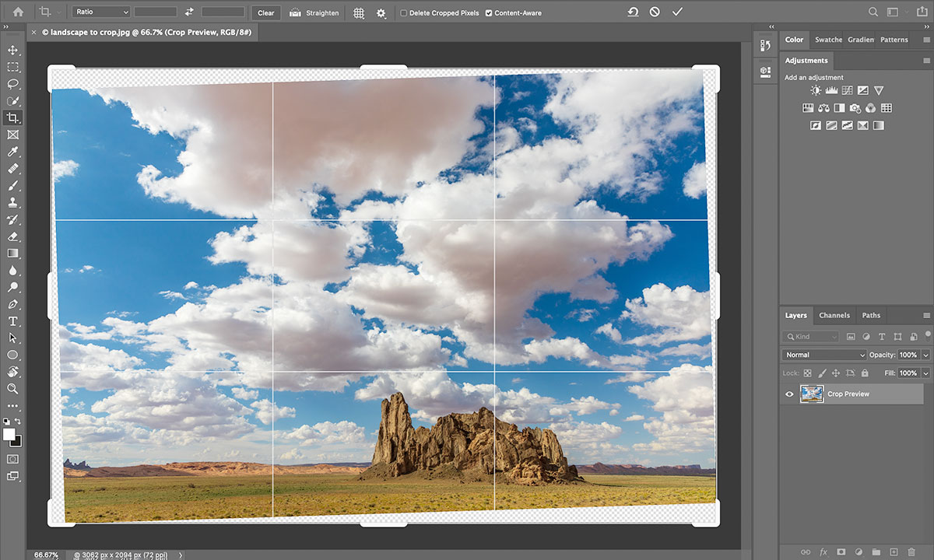This screenshot has width=934, height=560.
Task: Commit the crop with the checkmark icon
Action: pos(677,12)
